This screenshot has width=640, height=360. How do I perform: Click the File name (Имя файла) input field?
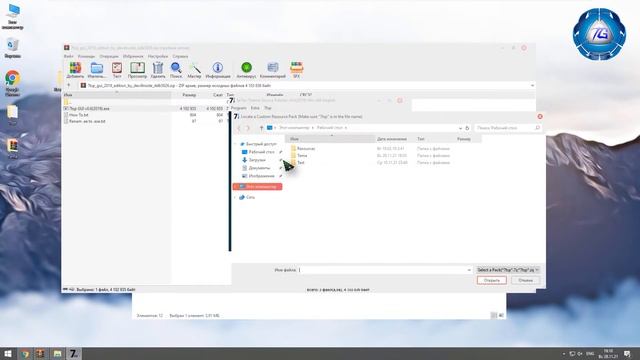382,270
